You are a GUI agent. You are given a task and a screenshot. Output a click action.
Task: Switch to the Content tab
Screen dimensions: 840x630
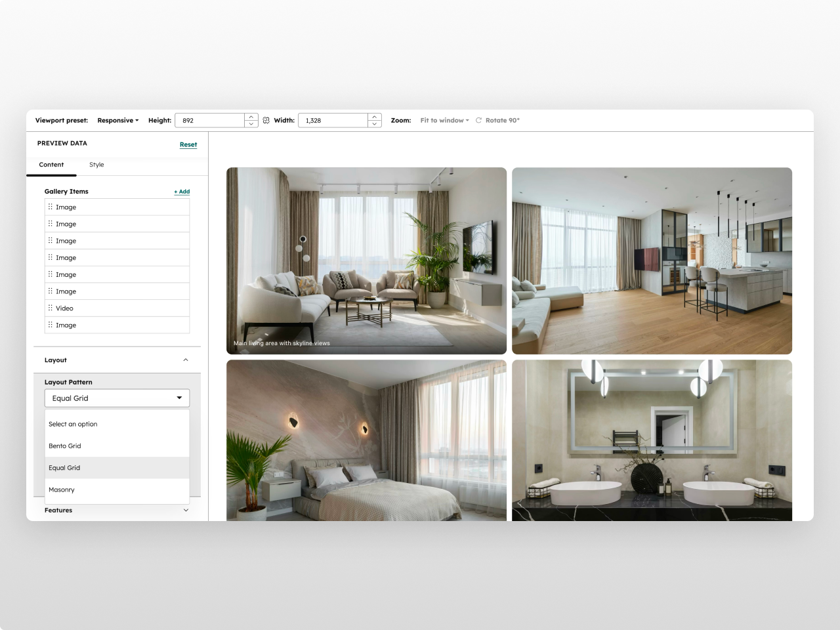click(51, 165)
